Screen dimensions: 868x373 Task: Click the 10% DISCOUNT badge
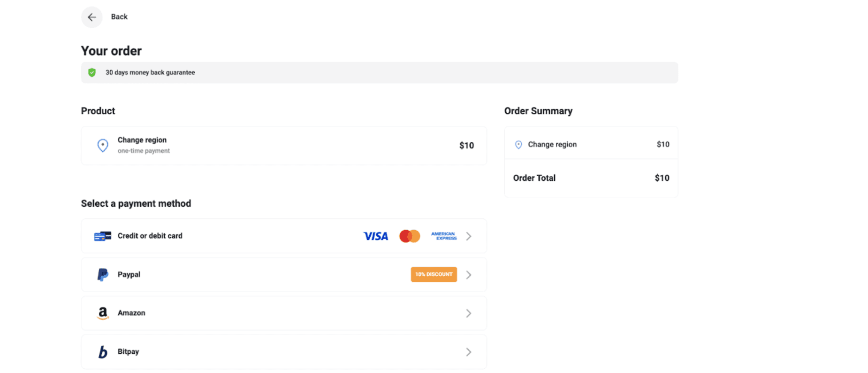tap(434, 274)
